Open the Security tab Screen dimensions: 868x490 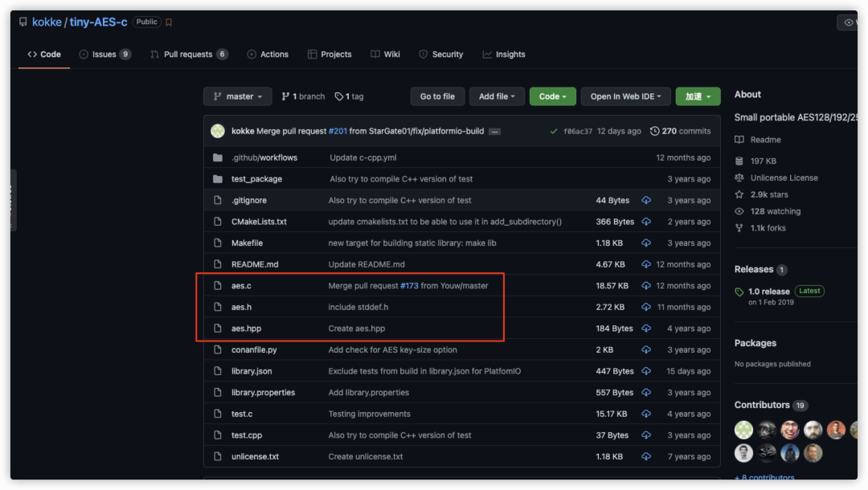(441, 54)
